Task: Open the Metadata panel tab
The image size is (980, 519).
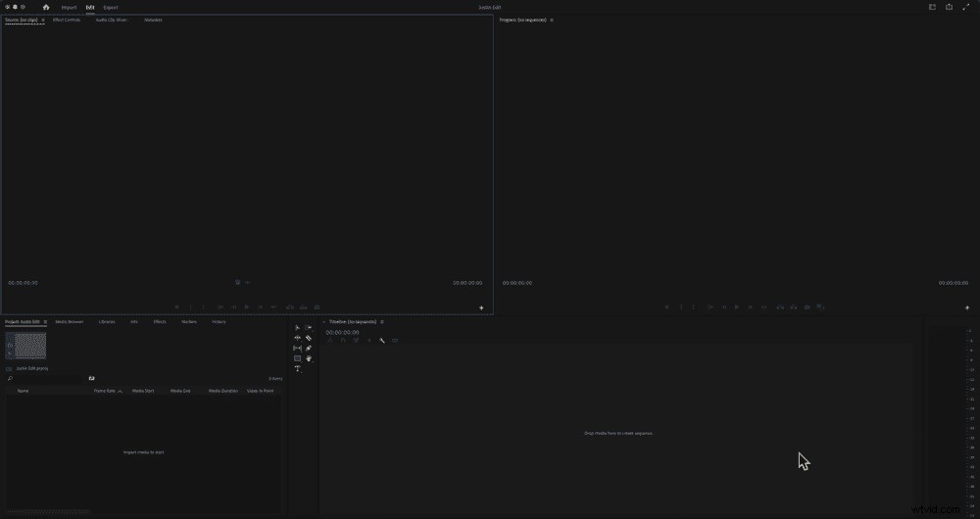Action: pyautogui.click(x=153, y=20)
